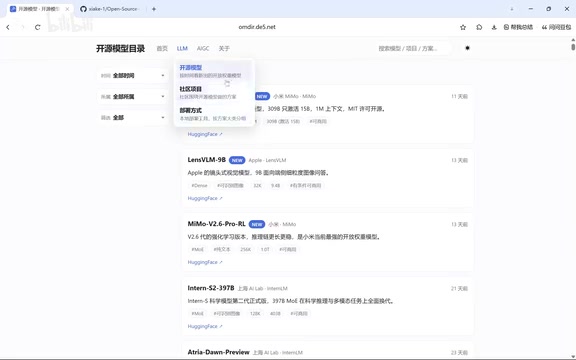Click the scrollbar up arrow

pos(573,40)
